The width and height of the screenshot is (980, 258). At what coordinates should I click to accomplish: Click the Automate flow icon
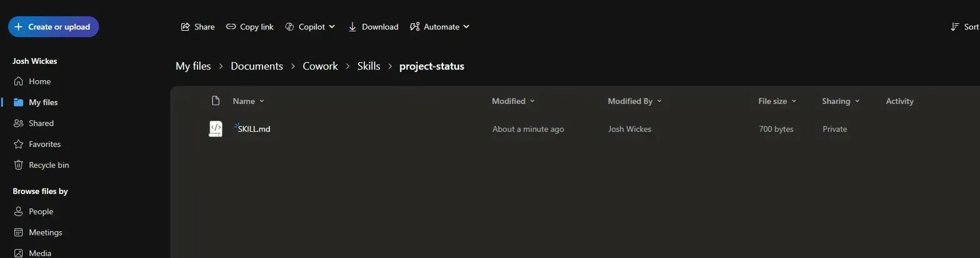[x=414, y=27]
